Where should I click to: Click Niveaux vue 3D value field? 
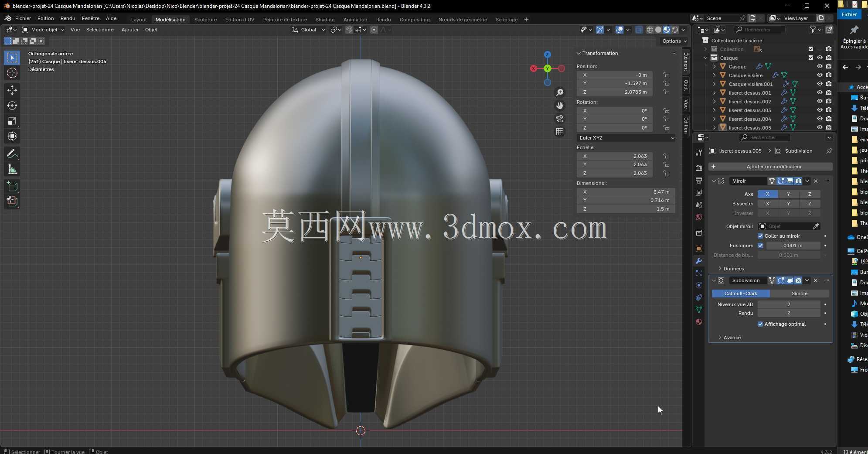tap(789, 304)
